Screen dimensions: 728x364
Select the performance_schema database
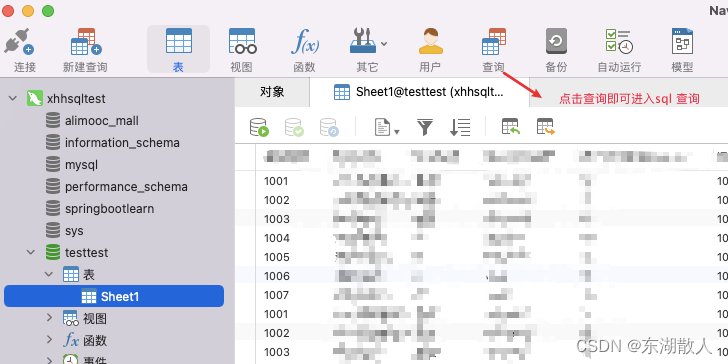(x=126, y=187)
